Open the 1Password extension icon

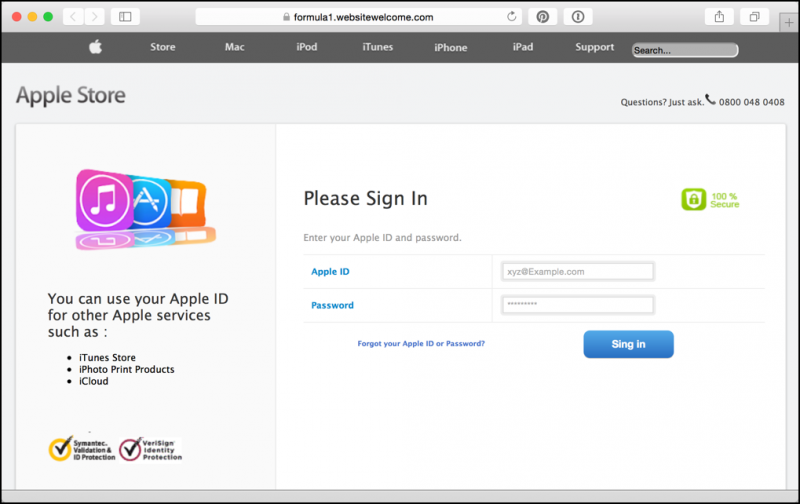(578, 17)
